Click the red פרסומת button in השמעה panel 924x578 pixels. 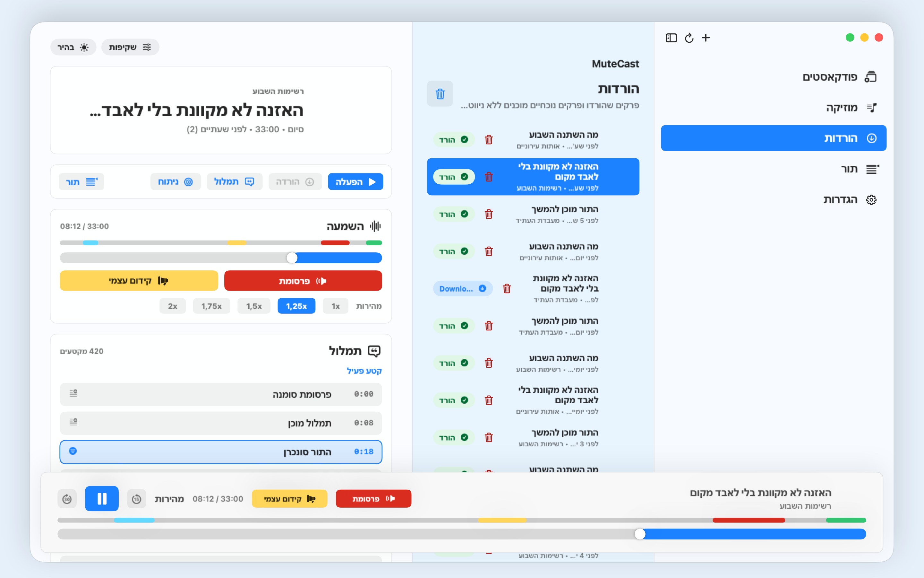pyautogui.click(x=303, y=281)
